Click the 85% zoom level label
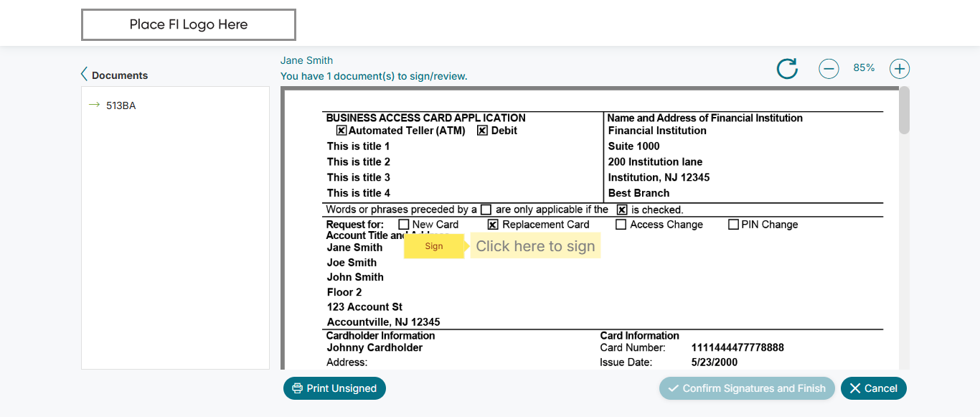The height and width of the screenshot is (417, 980). pos(864,68)
